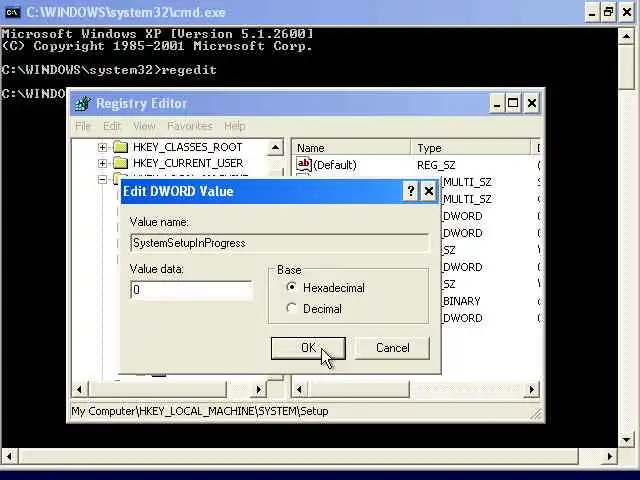Maximize the Registry Editor window
The width and height of the screenshot is (640, 480).
coord(513,104)
